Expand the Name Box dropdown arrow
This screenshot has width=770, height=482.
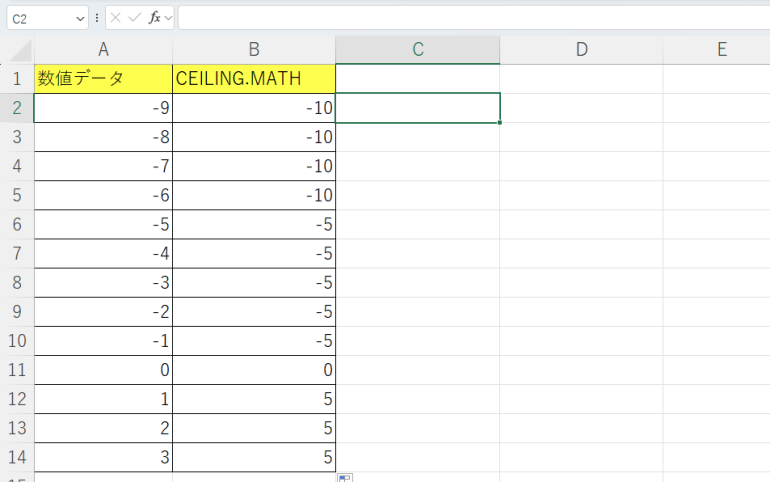pyautogui.click(x=80, y=18)
